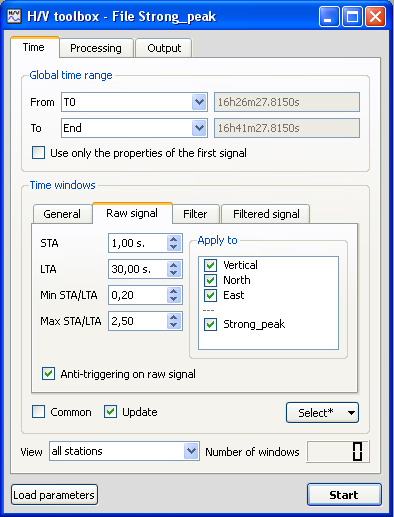
Task: Increase Min STA/LTA using the up spinner
Action: (x=173, y=291)
